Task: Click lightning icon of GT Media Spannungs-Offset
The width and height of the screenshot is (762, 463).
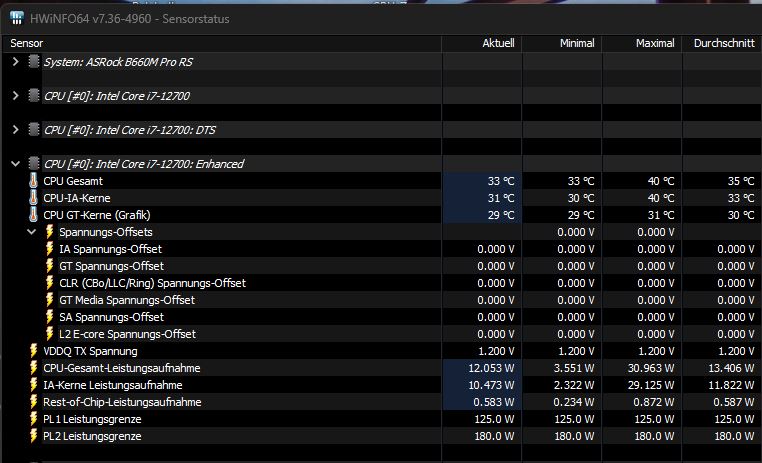Action: click(49, 300)
